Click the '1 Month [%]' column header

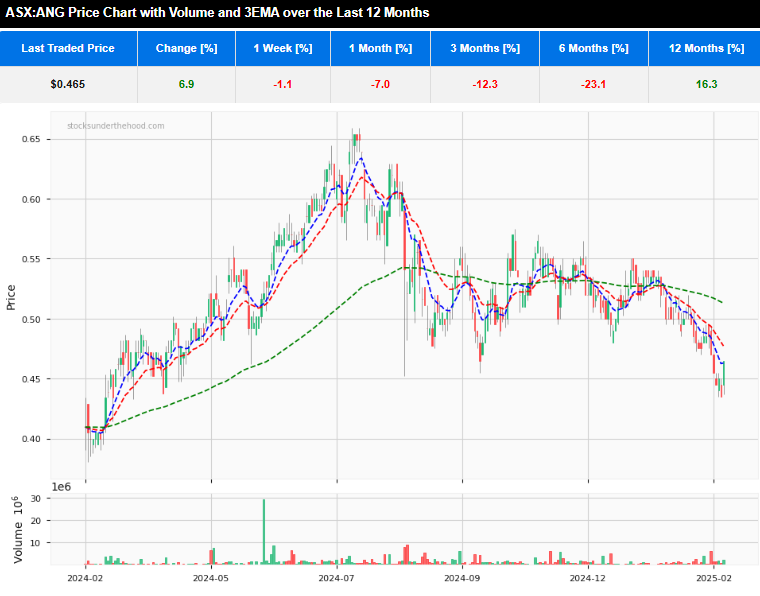coord(380,48)
